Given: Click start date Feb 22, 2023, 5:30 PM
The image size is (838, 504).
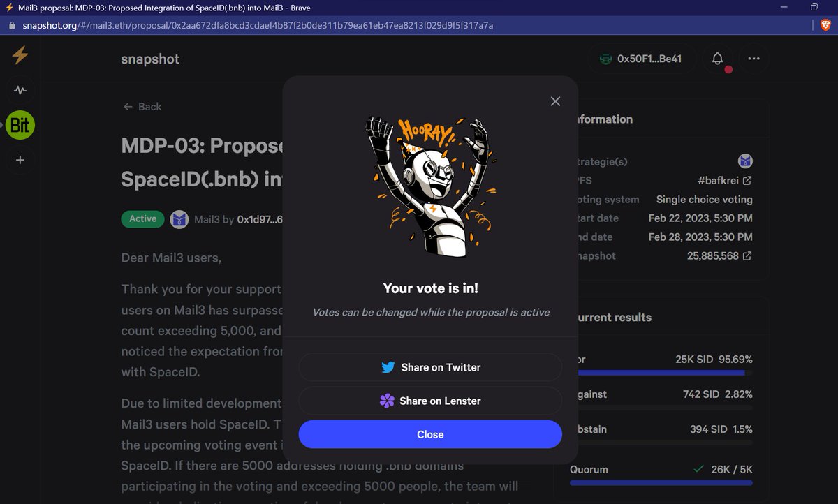Looking at the screenshot, I should [x=700, y=218].
